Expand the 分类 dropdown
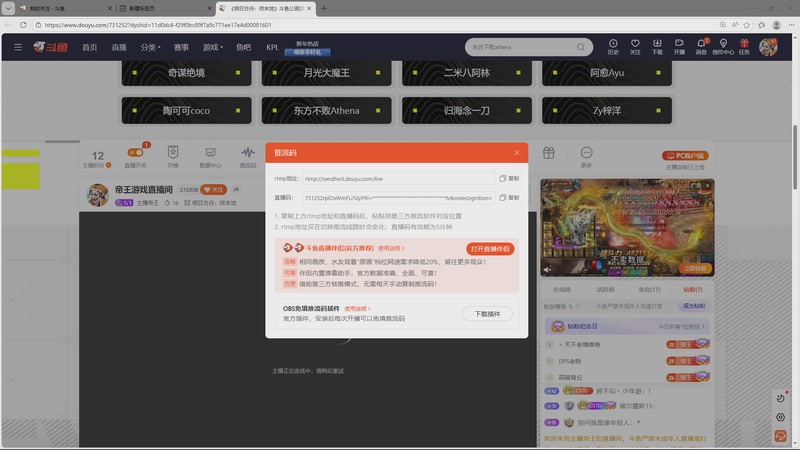This screenshot has width=800, height=450. click(x=151, y=47)
